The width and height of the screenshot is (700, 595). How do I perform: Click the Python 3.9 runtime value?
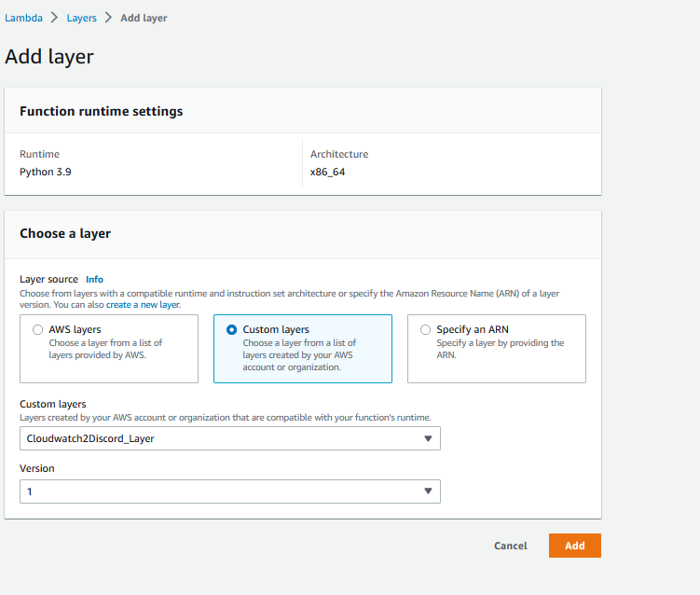[x=46, y=172]
